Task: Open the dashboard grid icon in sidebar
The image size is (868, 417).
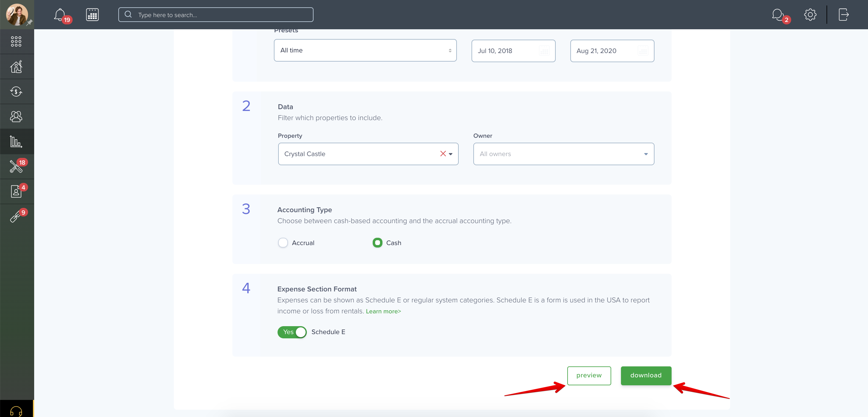Action: point(16,41)
